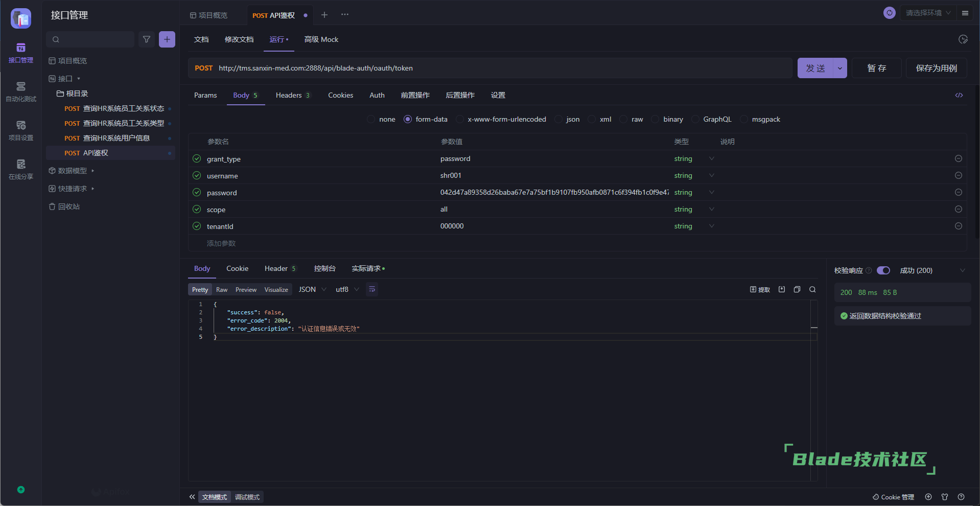Collapse the sidebar with double chevron
This screenshot has width=980, height=506.
click(x=192, y=497)
